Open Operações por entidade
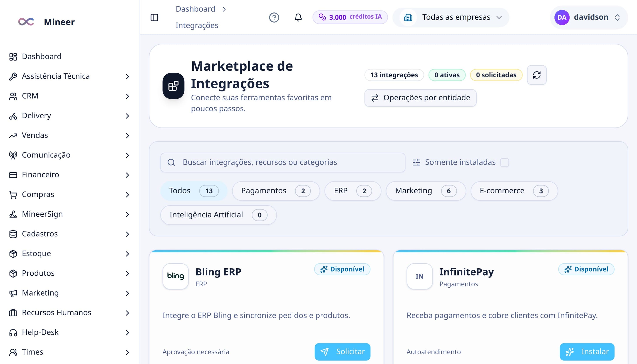 coord(420,98)
